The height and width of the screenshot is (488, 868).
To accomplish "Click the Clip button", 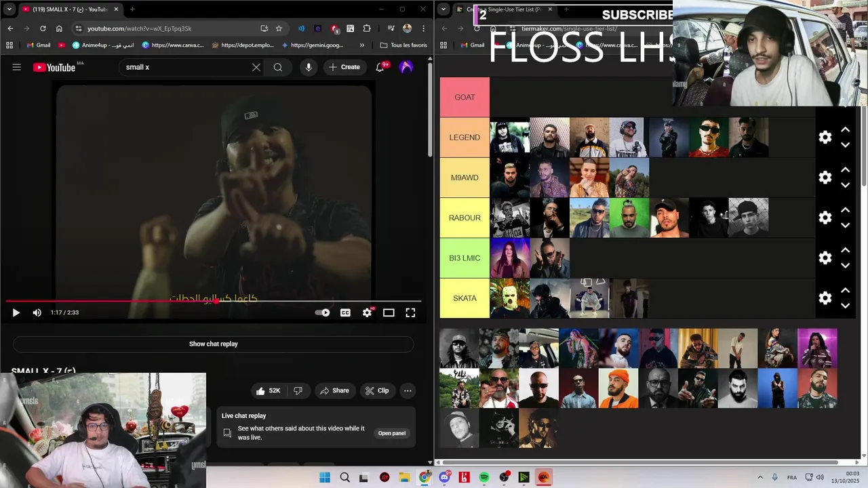I will tap(377, 390).
